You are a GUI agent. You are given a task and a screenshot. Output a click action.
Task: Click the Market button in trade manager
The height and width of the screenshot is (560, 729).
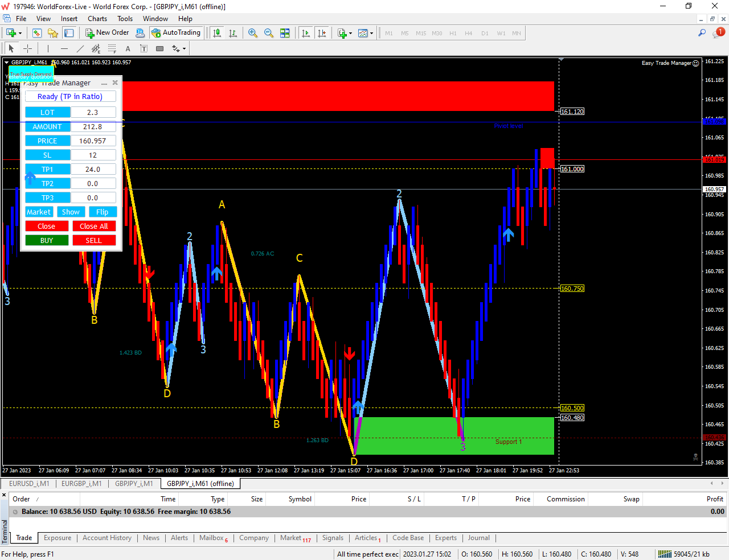[x=39, y=212]
